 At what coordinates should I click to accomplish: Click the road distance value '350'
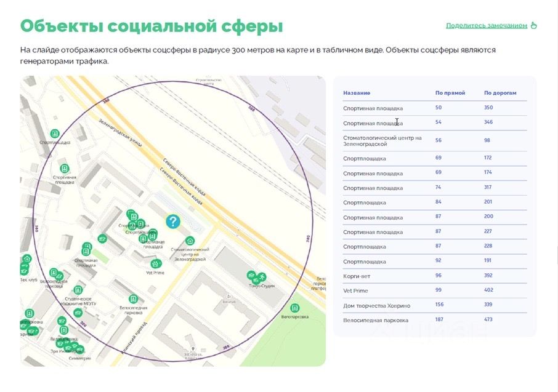(488, 108)
